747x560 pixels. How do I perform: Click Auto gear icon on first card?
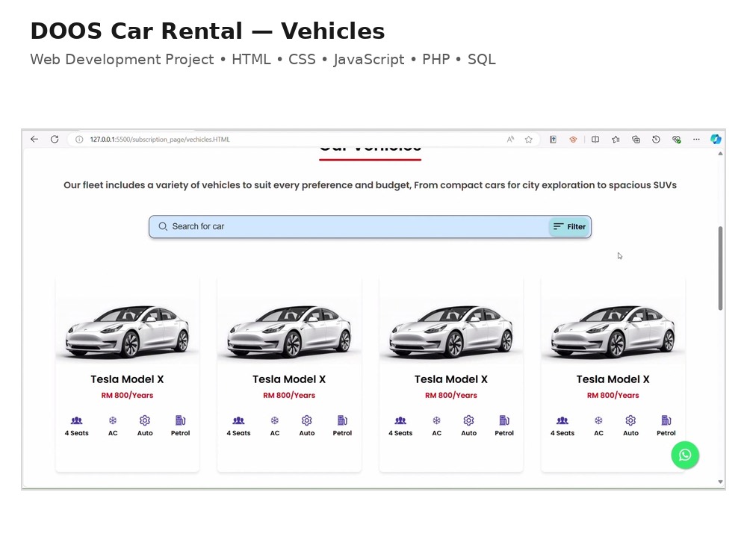click(145, 420)
